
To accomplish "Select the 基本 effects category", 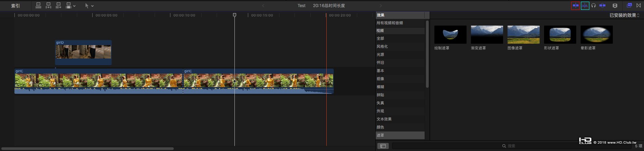I will click(400, 71).
